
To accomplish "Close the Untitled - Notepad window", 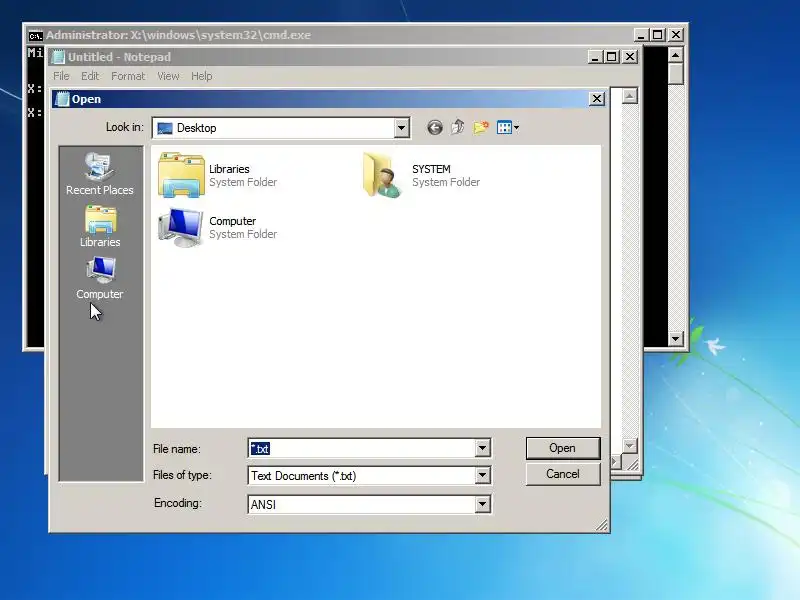I will 630,57.
